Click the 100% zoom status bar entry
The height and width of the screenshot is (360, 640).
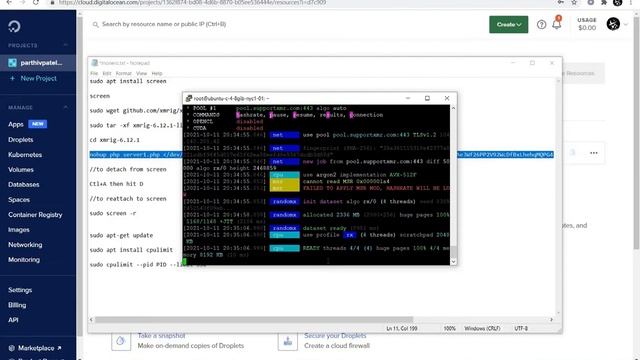point(449,329)
